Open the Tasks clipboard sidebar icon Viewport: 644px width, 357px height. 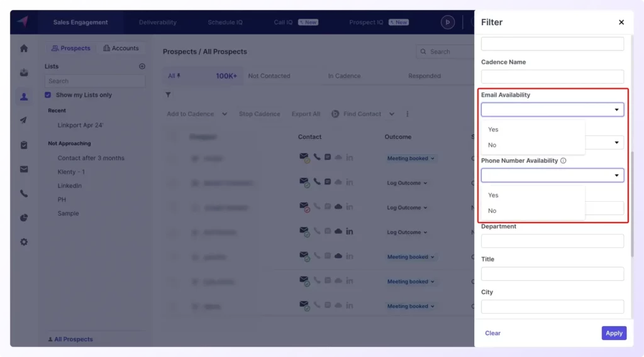click(24, 145)
